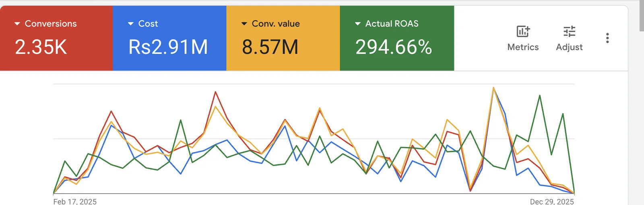Expand the Conv. value metric dropdown arrow
644x205 pixels.
(244, 24)
